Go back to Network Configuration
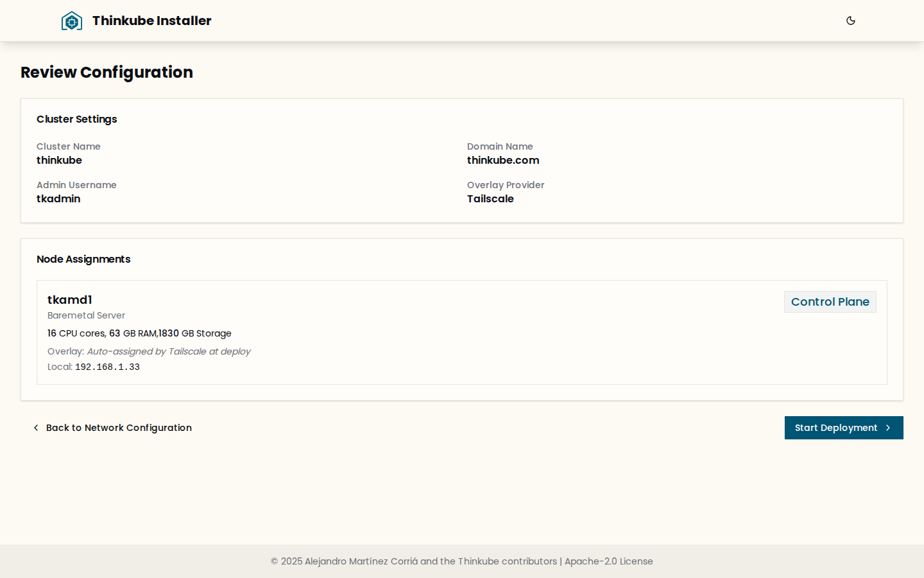 pos(113,428)
